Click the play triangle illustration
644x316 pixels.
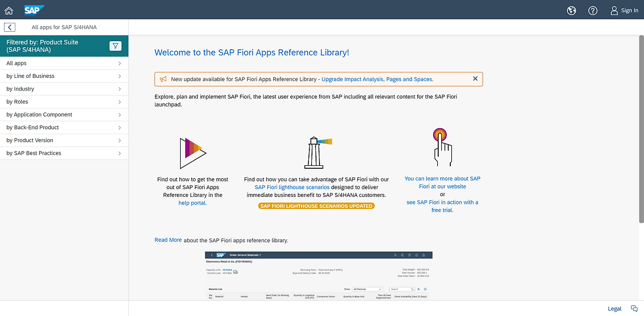192,153
